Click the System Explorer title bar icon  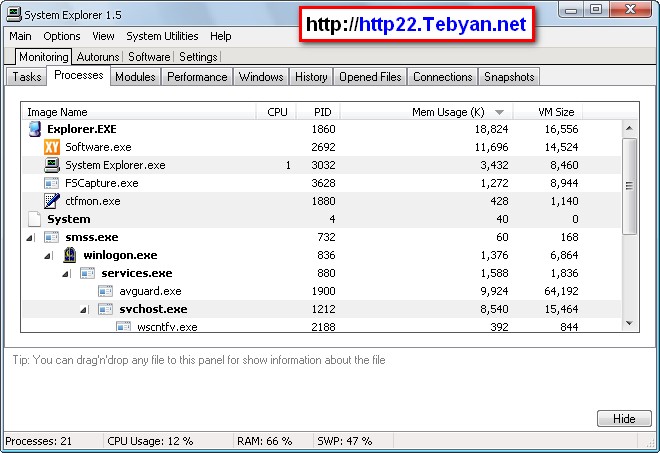pos(13,15)
